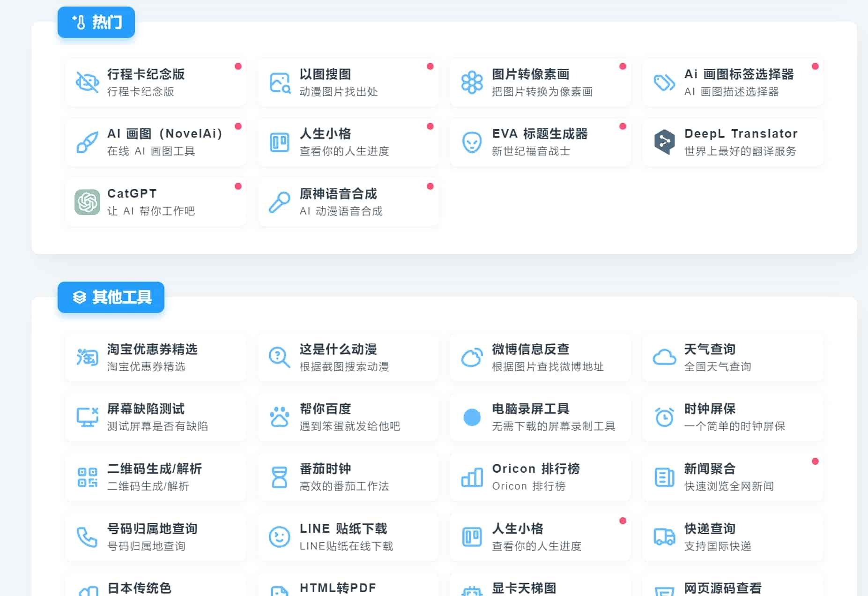The width and height of the screenshot is (868, 596).
Task: Click the crossed-eye icon for 行程卡纪念版
Action: click(x=87, y=82)
